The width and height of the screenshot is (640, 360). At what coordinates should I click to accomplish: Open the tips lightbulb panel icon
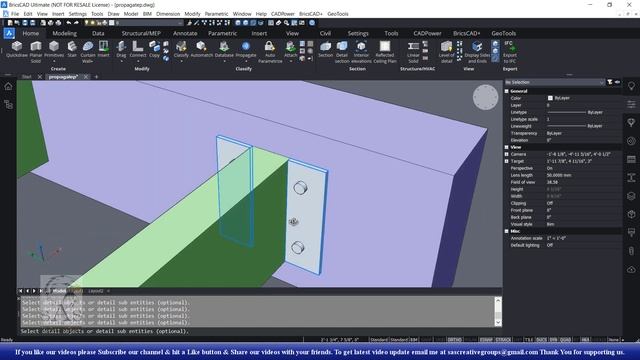(631, 86)
